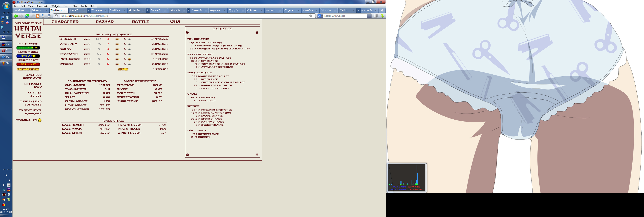Click the green Back arrow in Opera
The image size is (644, 217).
point(16,16)
